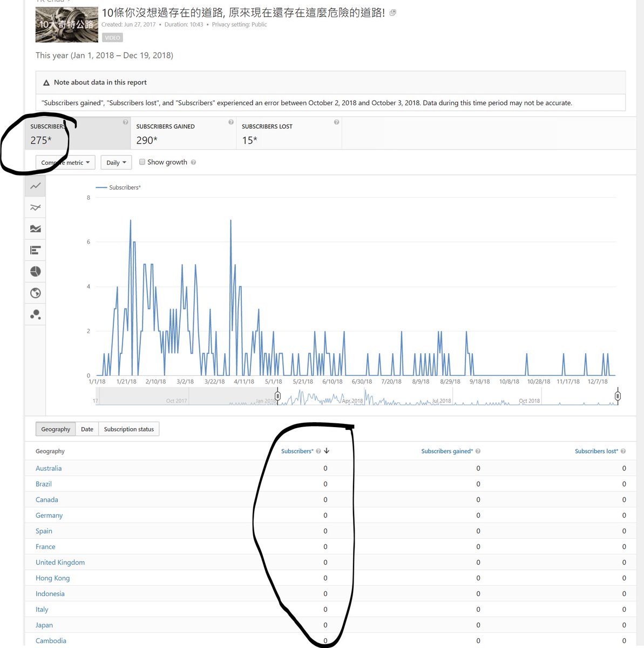Select the stacked area chart icon

[x=36, y=229]
